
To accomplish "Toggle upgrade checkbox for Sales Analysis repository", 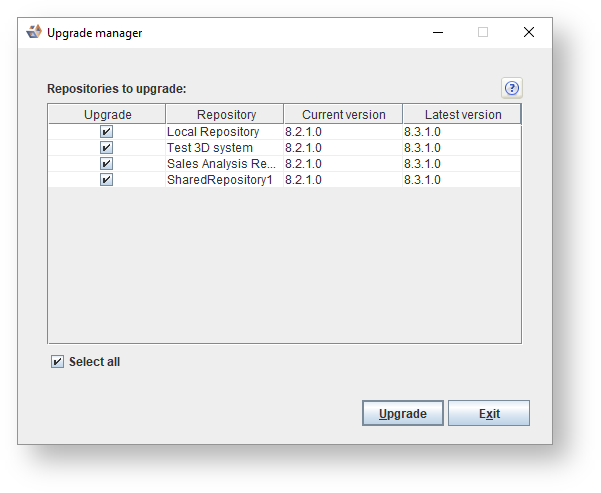I will pyautogui.click(x=107, y=164).
